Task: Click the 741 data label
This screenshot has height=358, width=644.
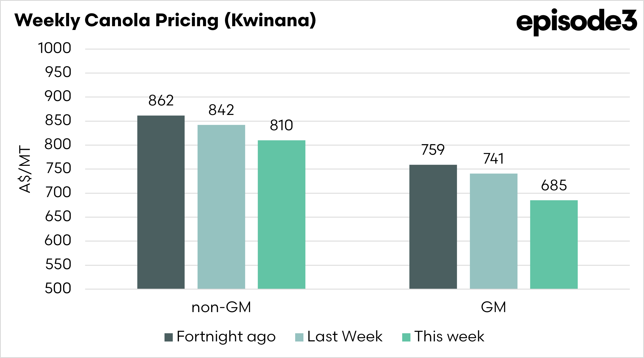Action: click(x=494, y=159)
